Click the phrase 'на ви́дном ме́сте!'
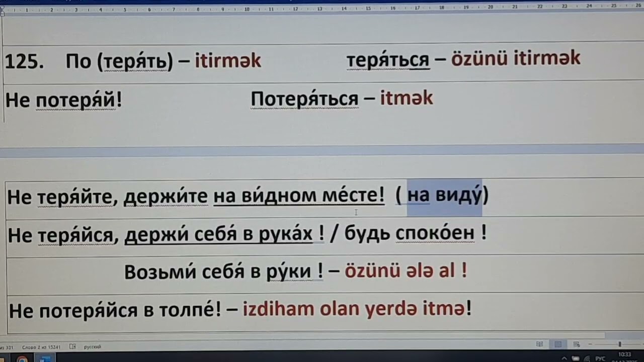 pos(299,196)
